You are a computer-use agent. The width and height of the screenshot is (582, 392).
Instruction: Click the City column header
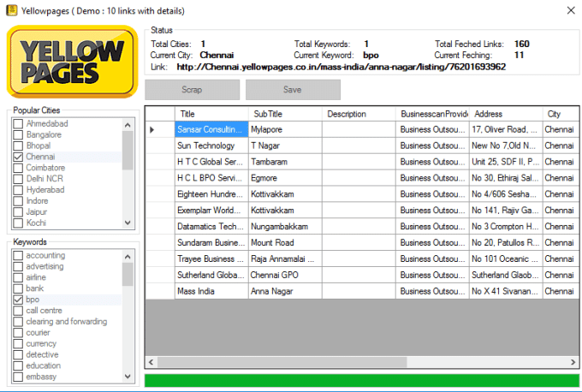click(x=561, y=114)
